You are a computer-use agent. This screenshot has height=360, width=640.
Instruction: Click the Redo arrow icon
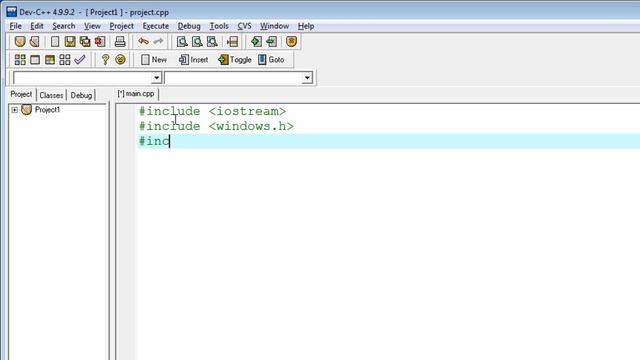tap(158, 41)
